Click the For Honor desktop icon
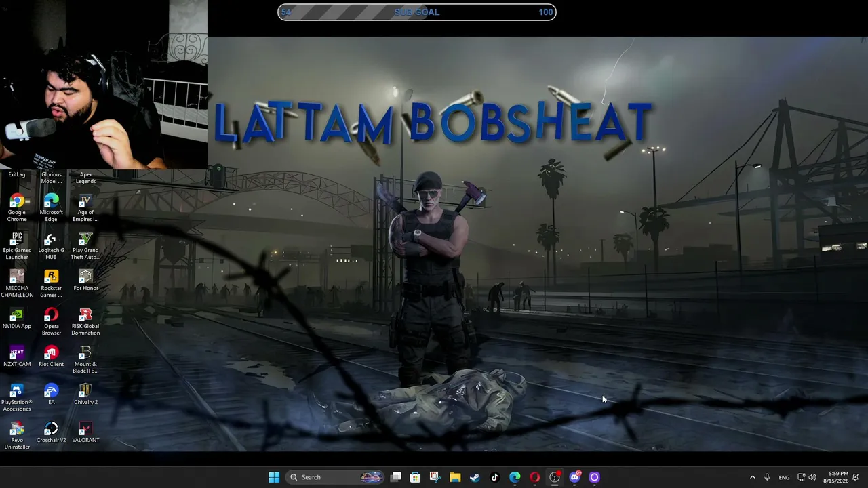 tap(85, 280)
